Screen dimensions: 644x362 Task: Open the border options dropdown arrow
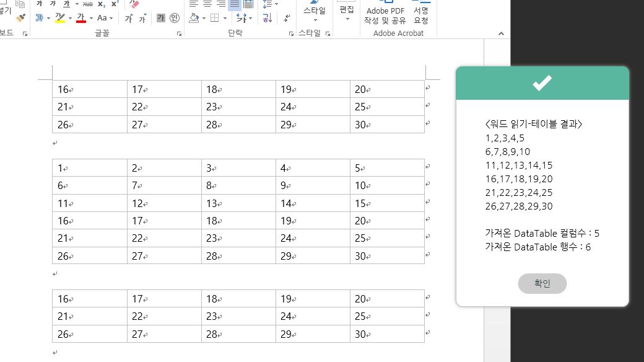(224, 19)
